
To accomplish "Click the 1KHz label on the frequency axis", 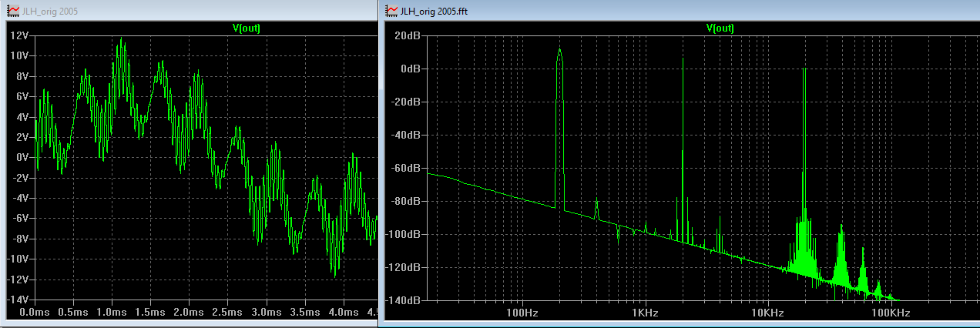I will 644,313.
